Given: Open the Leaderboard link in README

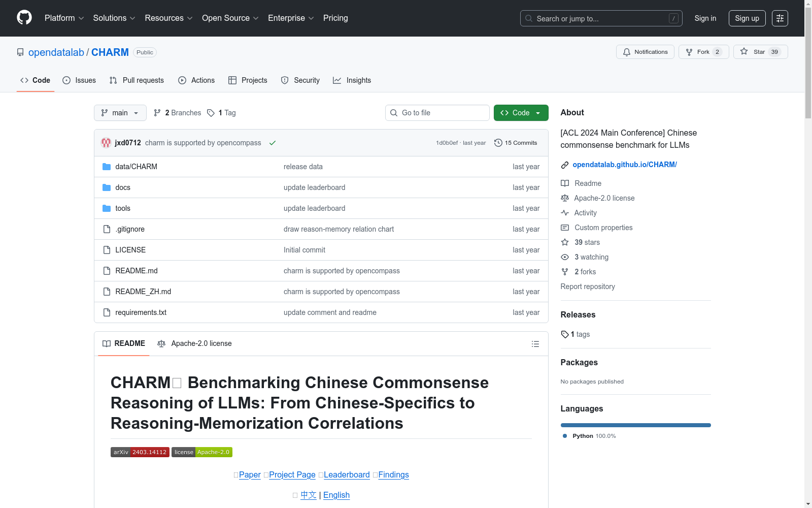Looking at the screenshot, I should coord(347,474).
